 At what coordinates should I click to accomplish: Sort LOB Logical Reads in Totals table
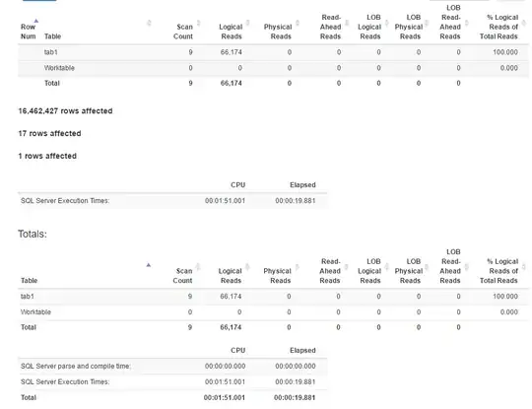pos(386,267)
